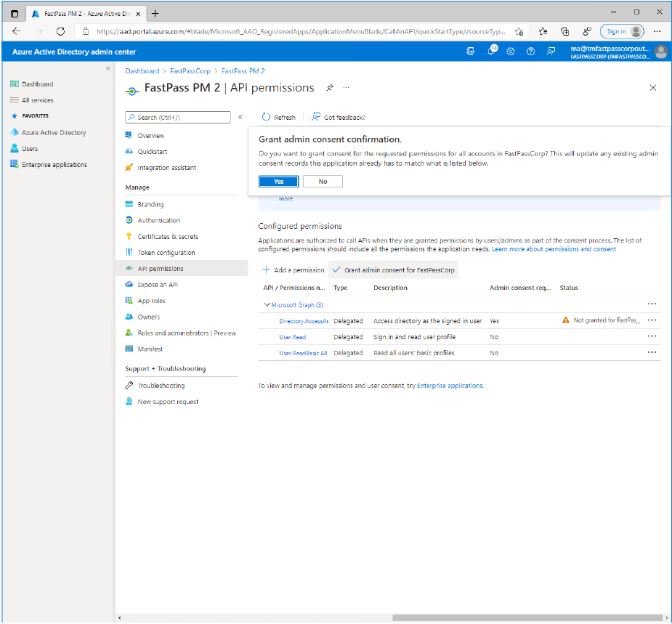Collapse the left portal sidebar
672x624 pixels.
[x=108, y=68]
